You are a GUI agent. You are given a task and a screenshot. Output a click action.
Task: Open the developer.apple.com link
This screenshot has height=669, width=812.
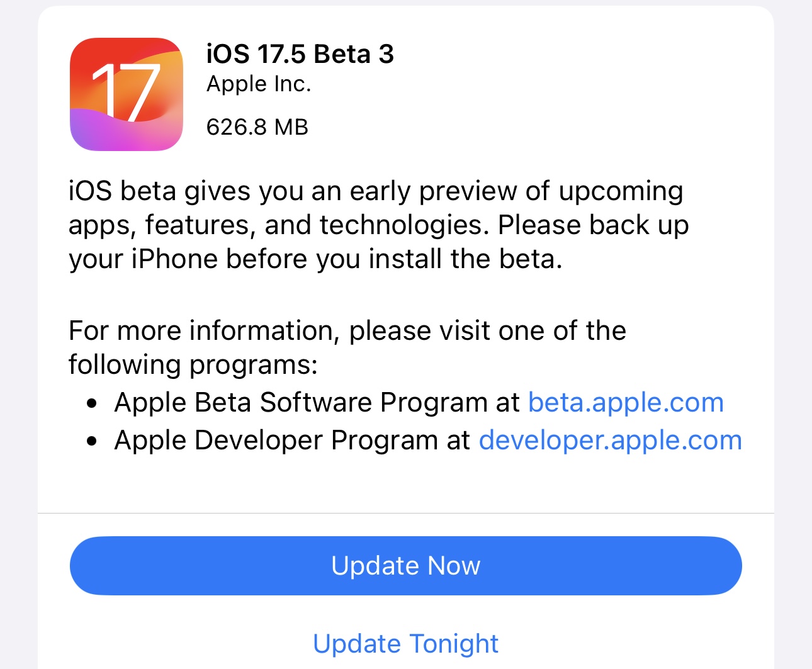pyautogui.click(x=610, y=441)
